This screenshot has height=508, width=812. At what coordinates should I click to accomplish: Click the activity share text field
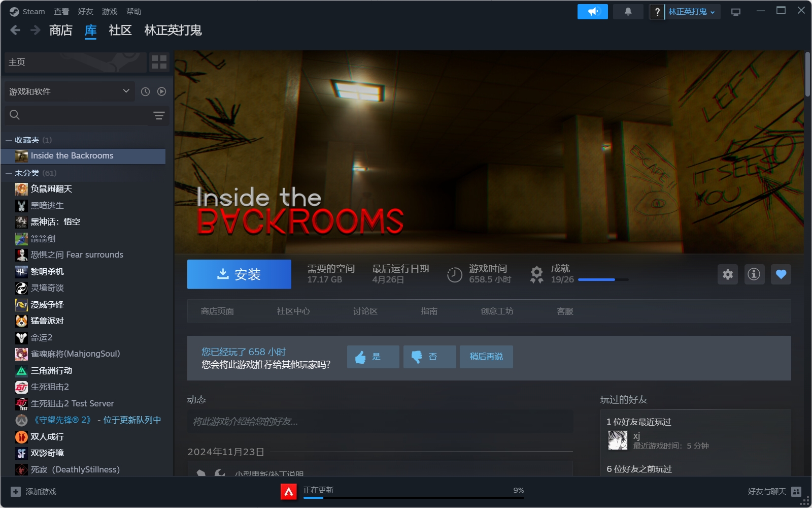pos(380,422)
